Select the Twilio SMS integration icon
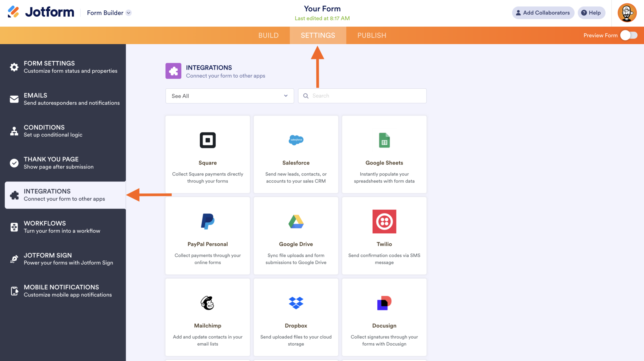 (x=384, y=221)
